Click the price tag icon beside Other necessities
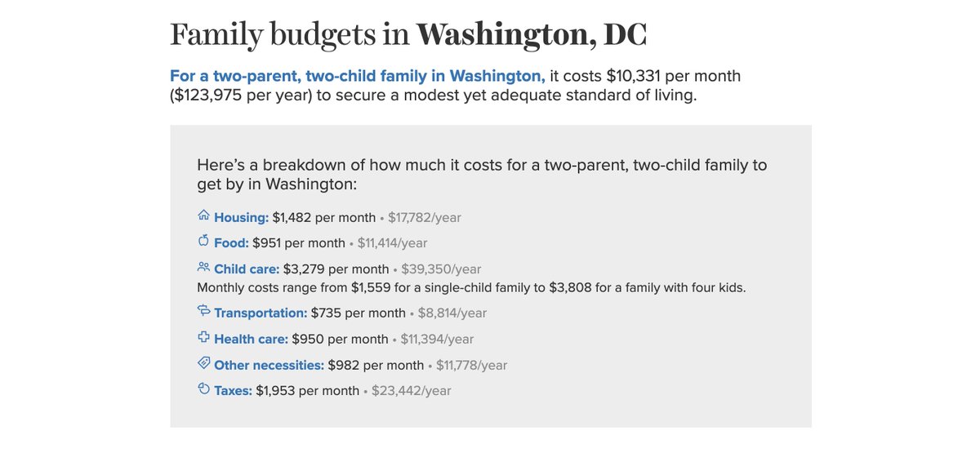 [x=203, y=363]
